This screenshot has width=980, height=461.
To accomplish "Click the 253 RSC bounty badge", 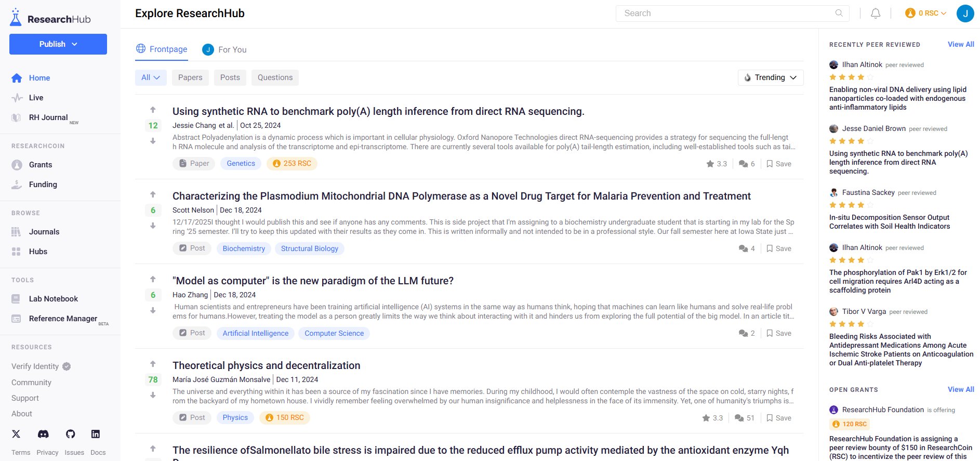I will click(x=292, y=163).
